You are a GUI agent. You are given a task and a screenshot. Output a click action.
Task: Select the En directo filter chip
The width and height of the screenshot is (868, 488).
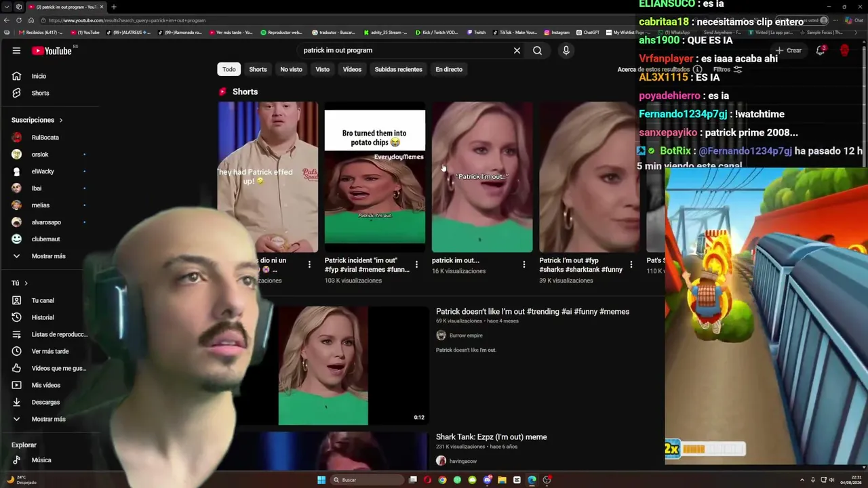(449, 69)
